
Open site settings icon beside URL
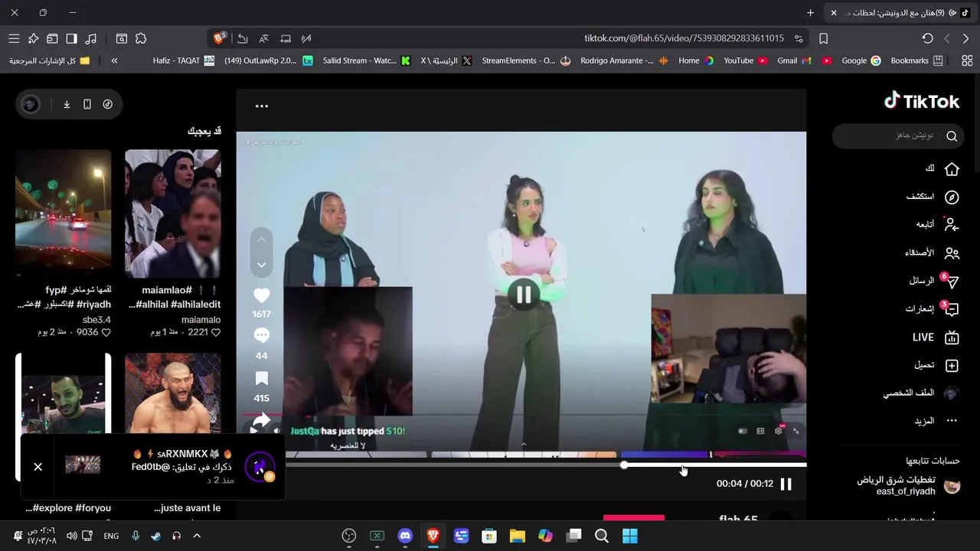click(799, 38)
